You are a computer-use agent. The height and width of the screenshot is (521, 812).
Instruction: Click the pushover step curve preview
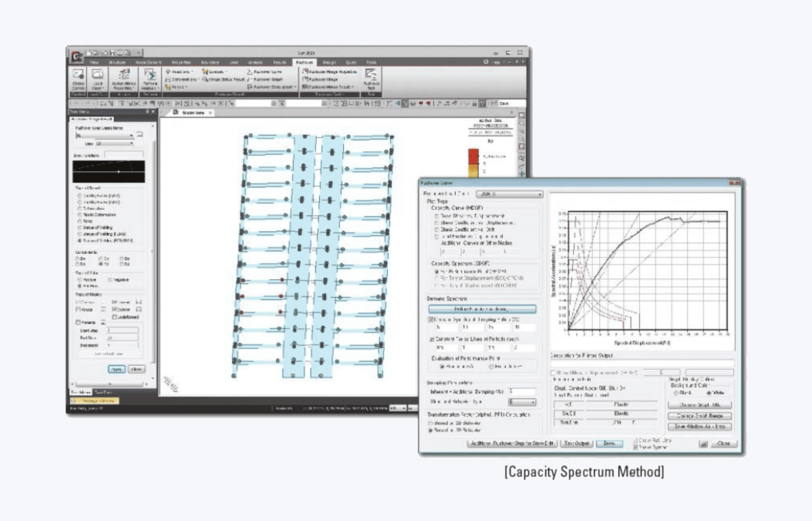coord(109,171)
